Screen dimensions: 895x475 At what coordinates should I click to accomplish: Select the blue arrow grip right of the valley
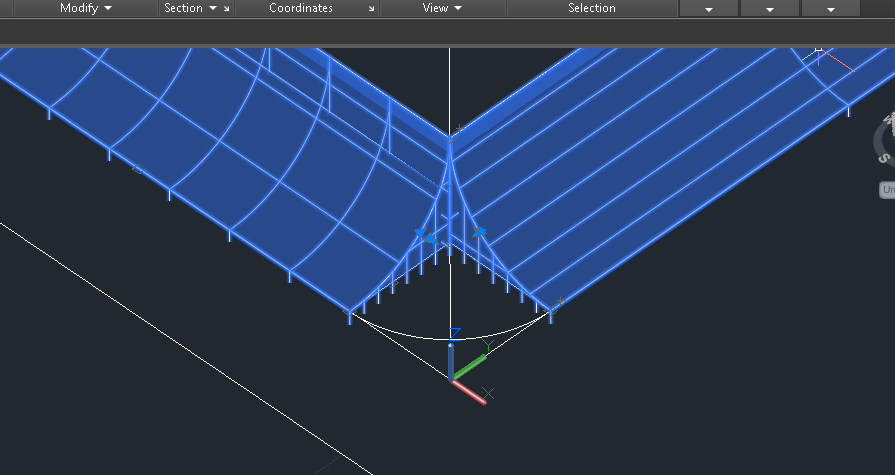480,232
